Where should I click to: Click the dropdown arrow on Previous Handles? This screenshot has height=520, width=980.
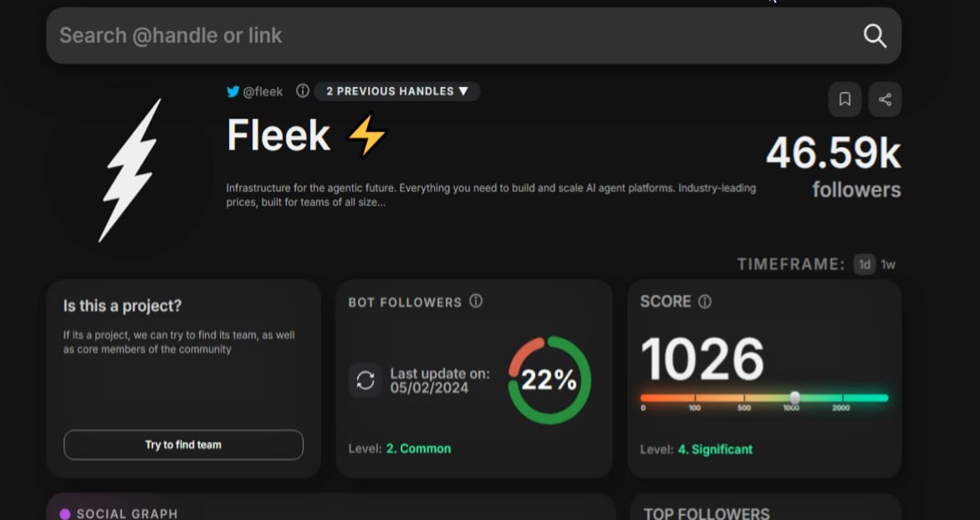click(x=463, y=91)
